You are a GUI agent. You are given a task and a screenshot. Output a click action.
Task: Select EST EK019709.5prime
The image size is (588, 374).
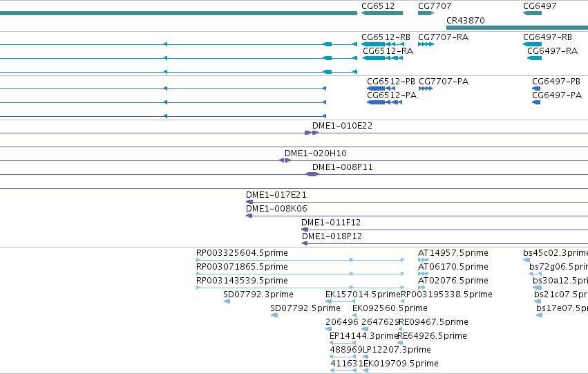366,371
